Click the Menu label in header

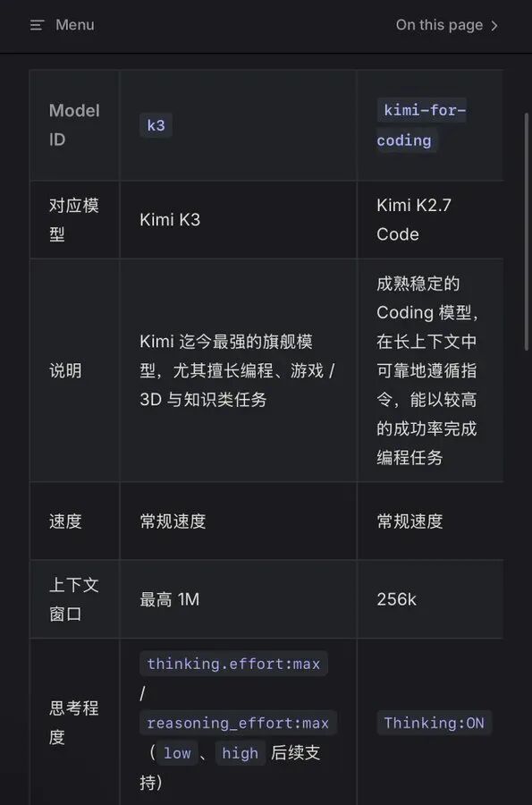click(x=75, y=25)
